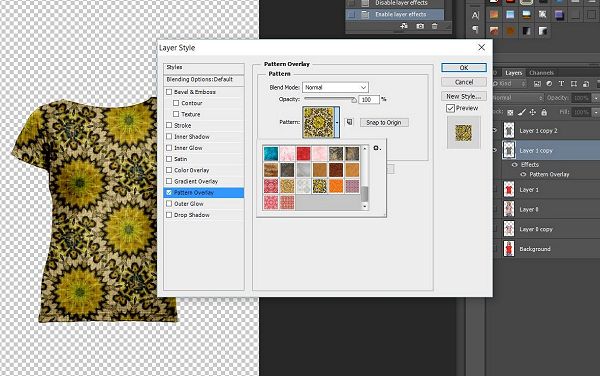
Task: Click the New Style... button
Action: (x=464, y=96)
